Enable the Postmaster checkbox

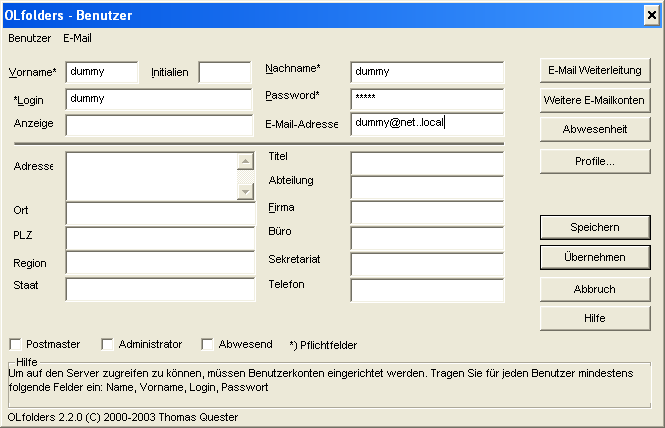(16, 344)
